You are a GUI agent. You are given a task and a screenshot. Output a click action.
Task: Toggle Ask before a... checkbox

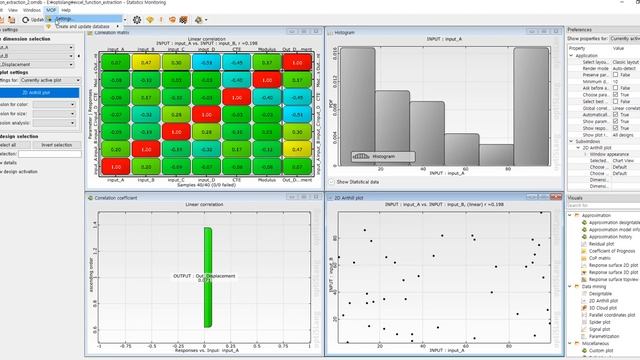[x=616, y=88]
